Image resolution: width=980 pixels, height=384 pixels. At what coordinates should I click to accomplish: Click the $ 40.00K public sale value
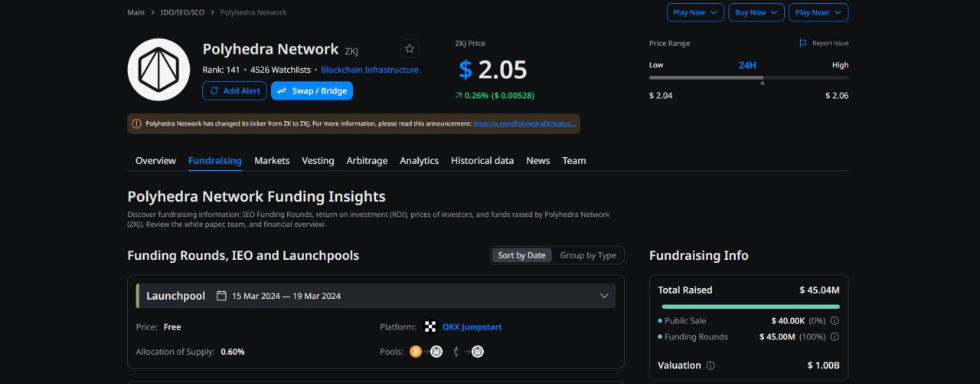[788, 321]
